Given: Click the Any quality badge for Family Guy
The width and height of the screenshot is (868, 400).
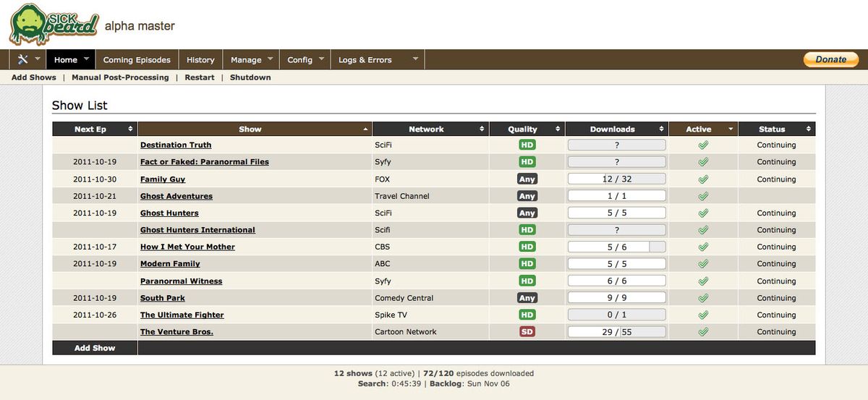Looking at the screenshot, I should 527,179.
